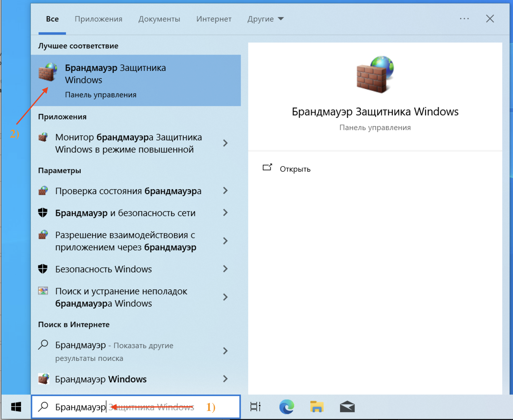The image size is (513, 420).
Task: Click shield icon for Безопасность Windows
Action: coord(43,269)
